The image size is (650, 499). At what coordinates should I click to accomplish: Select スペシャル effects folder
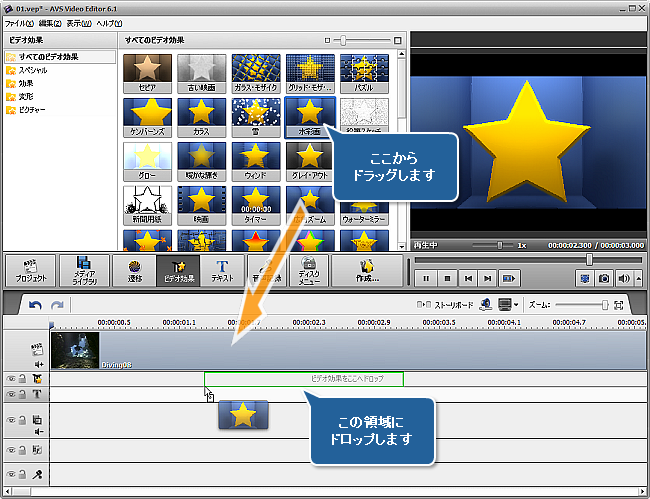33,70
